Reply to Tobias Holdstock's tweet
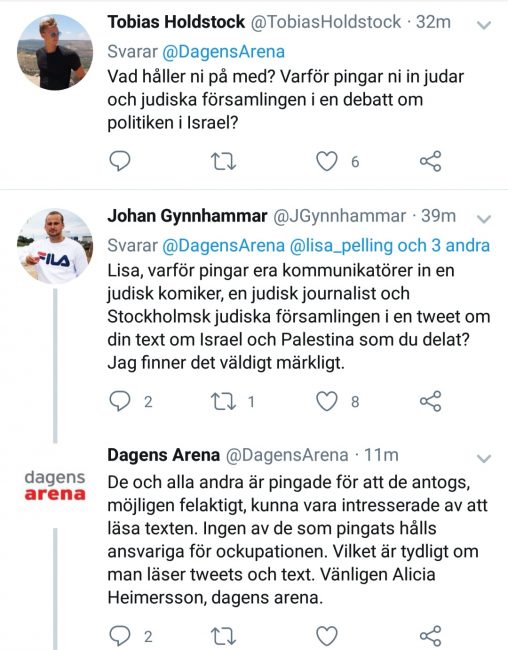Screen dimensions: 508x650 pyautogui.click(x=120, y=161)
